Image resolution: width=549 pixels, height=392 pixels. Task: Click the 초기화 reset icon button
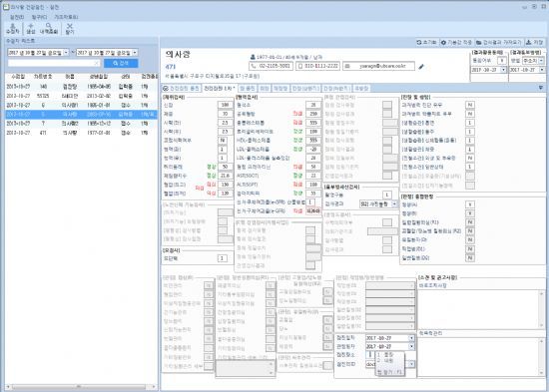426,42
